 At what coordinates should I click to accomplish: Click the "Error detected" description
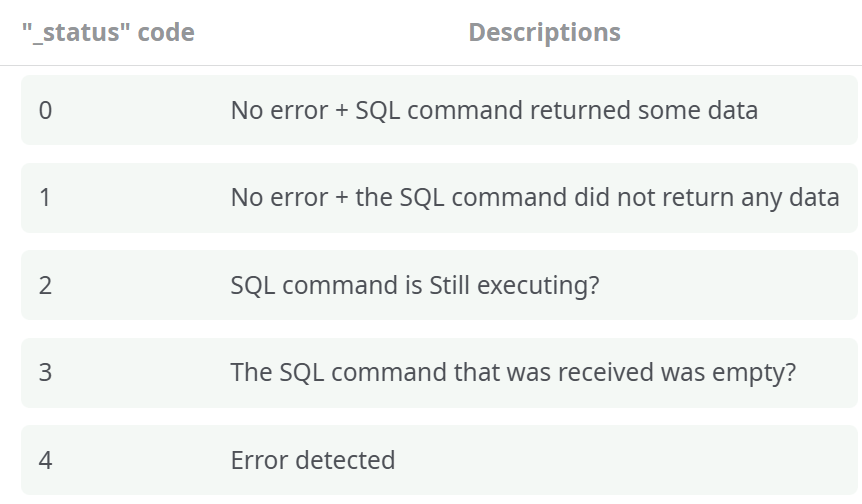(x=313, y=460)
